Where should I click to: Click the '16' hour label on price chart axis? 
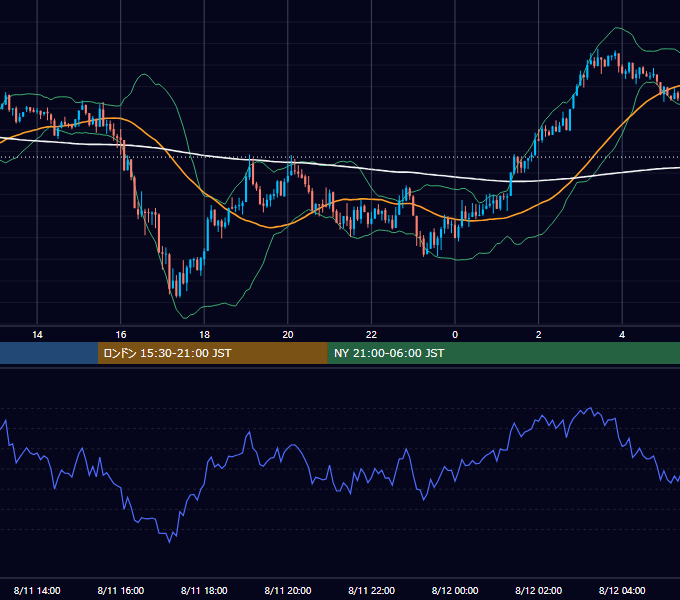coord(121,335)
